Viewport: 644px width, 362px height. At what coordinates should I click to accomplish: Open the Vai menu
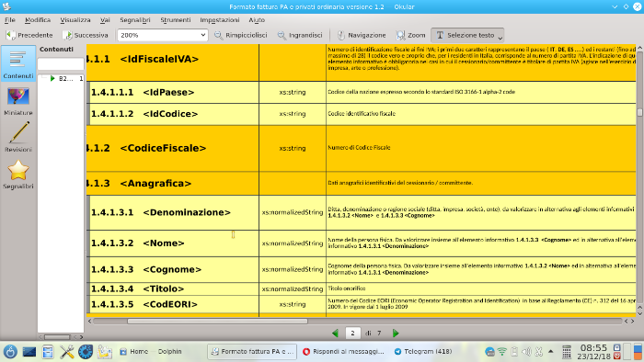[105, 19]
